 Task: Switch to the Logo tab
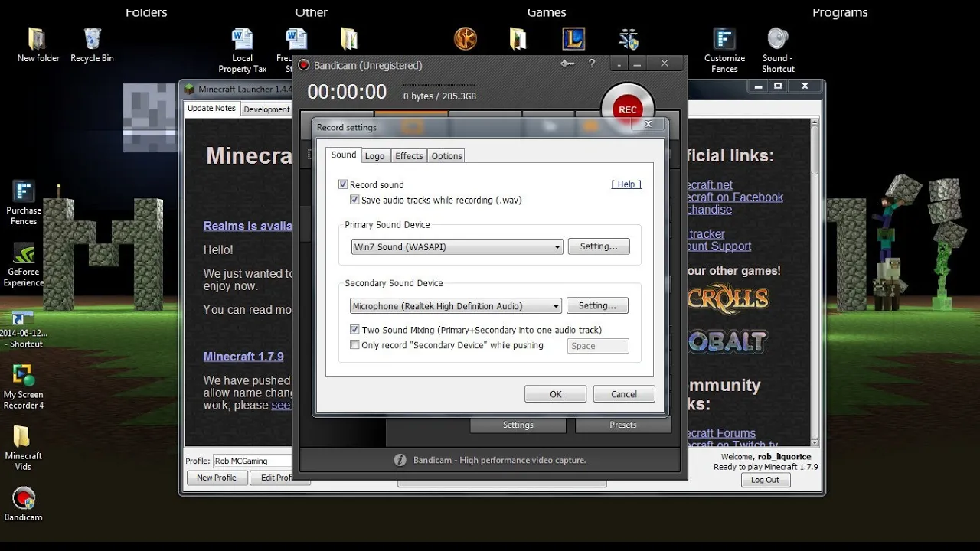pos(375,156)
